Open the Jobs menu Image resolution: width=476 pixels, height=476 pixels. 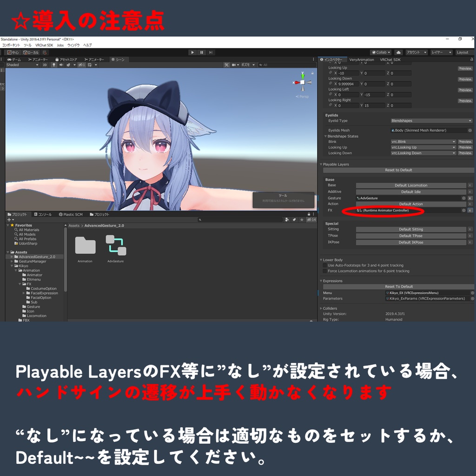pyautogui.click(x=60, y=45)
